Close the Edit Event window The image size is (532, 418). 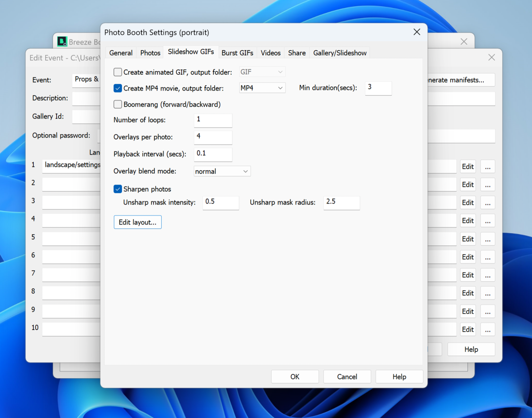[x=491, y=57]
